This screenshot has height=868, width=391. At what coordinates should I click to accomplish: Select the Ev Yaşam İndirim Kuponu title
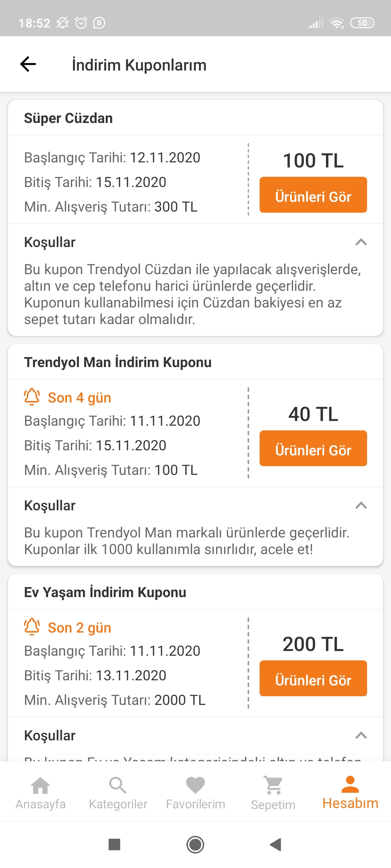pos(105,592)
